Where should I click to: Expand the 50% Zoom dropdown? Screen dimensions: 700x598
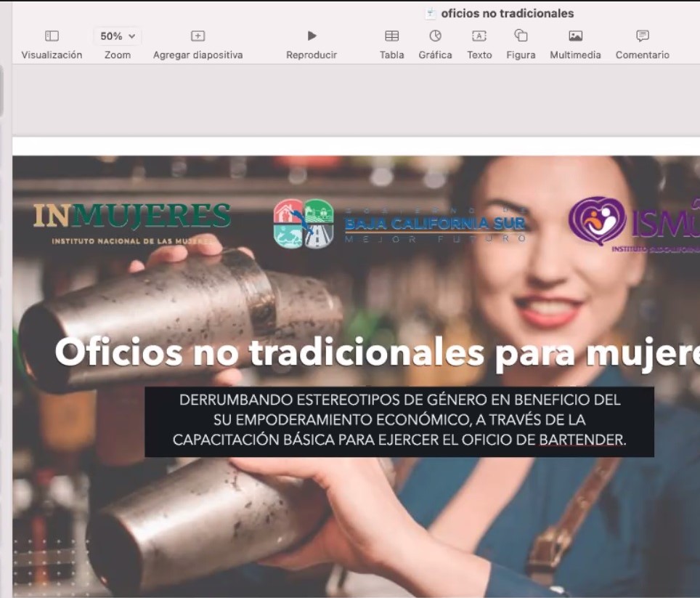point(117,36)
